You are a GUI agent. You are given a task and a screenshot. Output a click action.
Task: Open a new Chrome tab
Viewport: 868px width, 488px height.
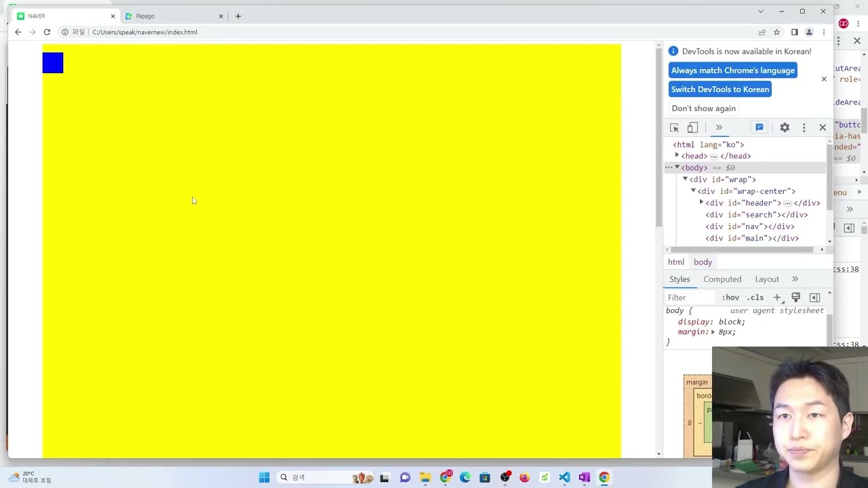pyautogui.click(x=238, y=16)
